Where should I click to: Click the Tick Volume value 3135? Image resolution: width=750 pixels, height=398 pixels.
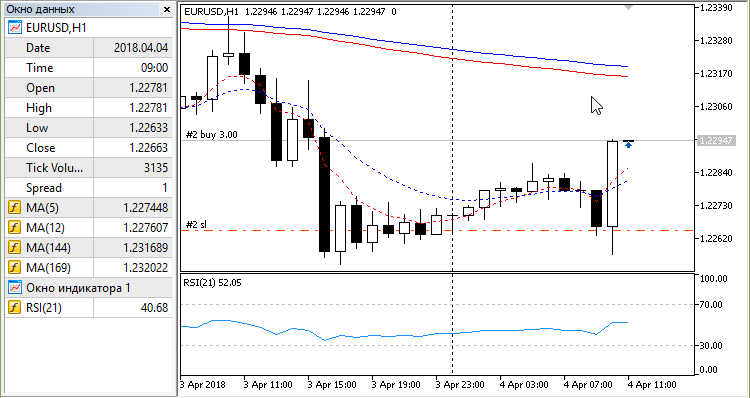[x=155, y=168]
